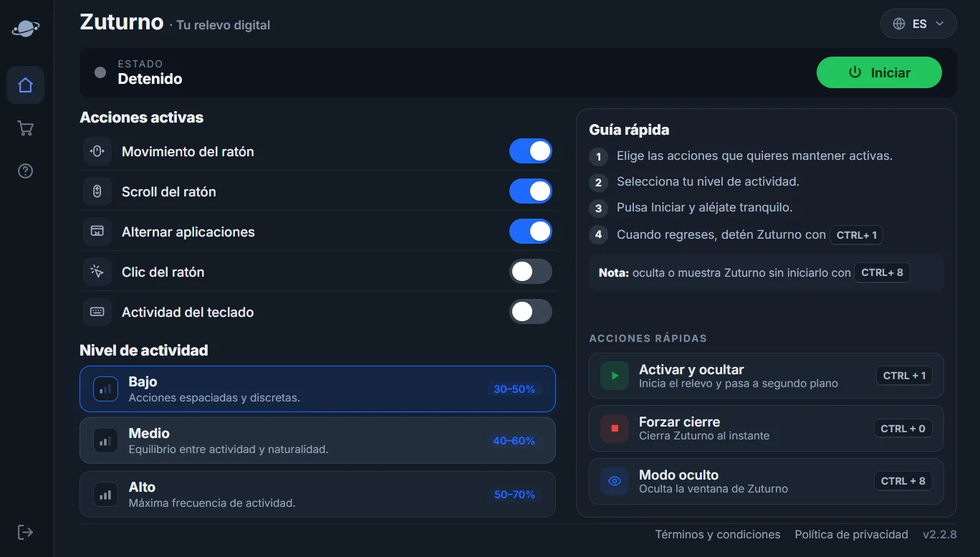Click the Zuturno planet logo icon
The width and height of the screenshot is (980, 557).
point(26,28)
